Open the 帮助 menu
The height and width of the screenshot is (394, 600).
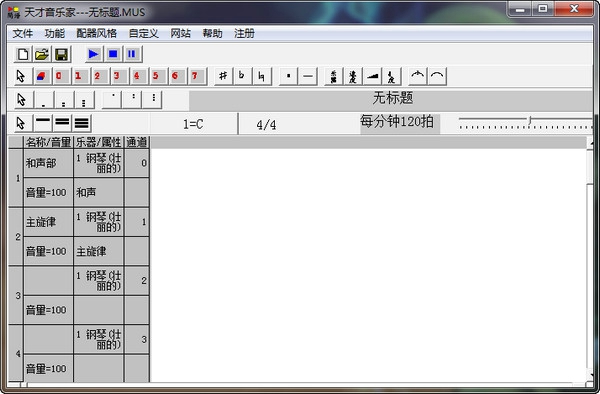coord(212,34)
